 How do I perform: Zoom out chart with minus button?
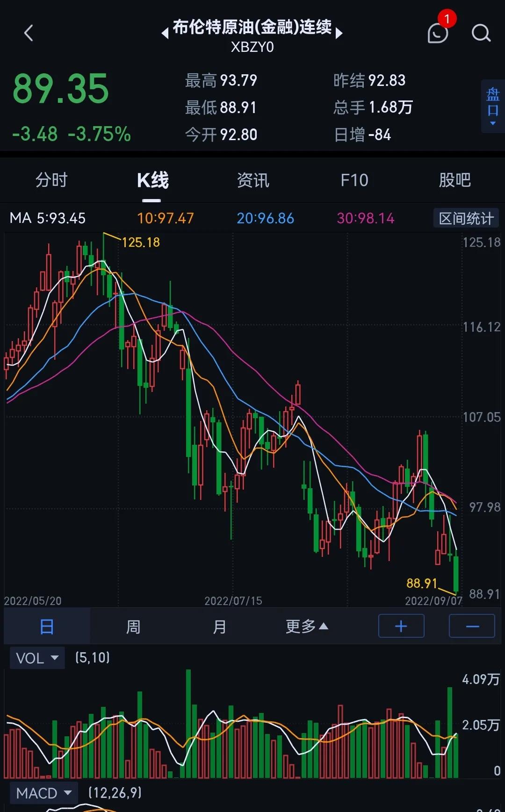(x=472, y=626)
